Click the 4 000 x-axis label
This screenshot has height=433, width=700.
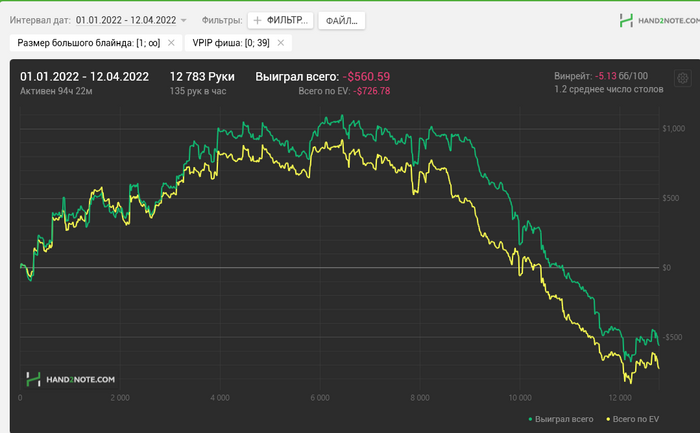[x=220, y=398]
